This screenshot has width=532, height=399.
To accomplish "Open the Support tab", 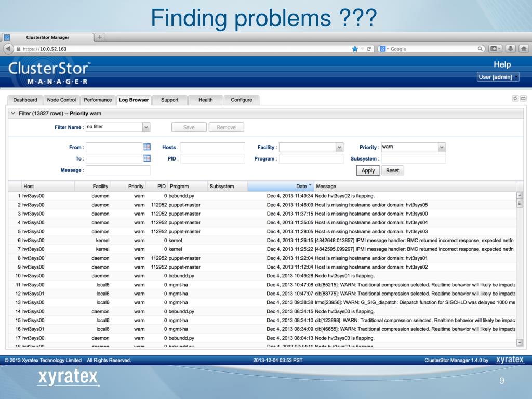I will [x=170, y=100].
